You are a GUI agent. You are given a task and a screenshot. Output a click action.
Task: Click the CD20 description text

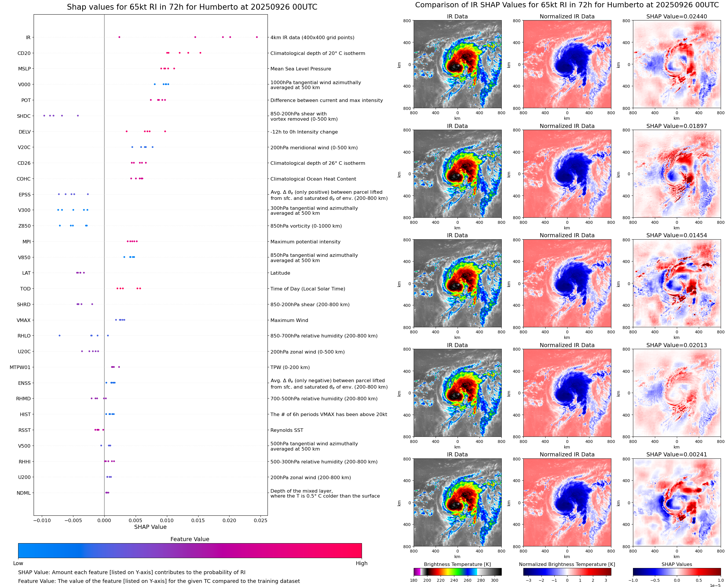[x=318, y=53]
